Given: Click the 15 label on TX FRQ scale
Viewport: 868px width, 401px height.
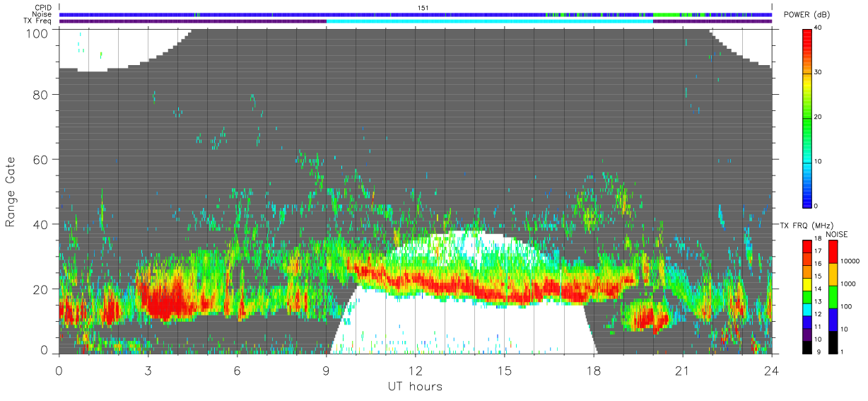Looking at the screenshot, I should tap(819, 277).
